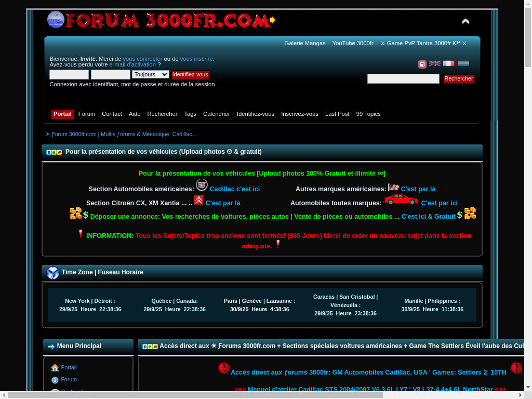Click the 'Manille | Philippines :' label
The height and width of the screenshot is (399, 532).
click(432, 301)
